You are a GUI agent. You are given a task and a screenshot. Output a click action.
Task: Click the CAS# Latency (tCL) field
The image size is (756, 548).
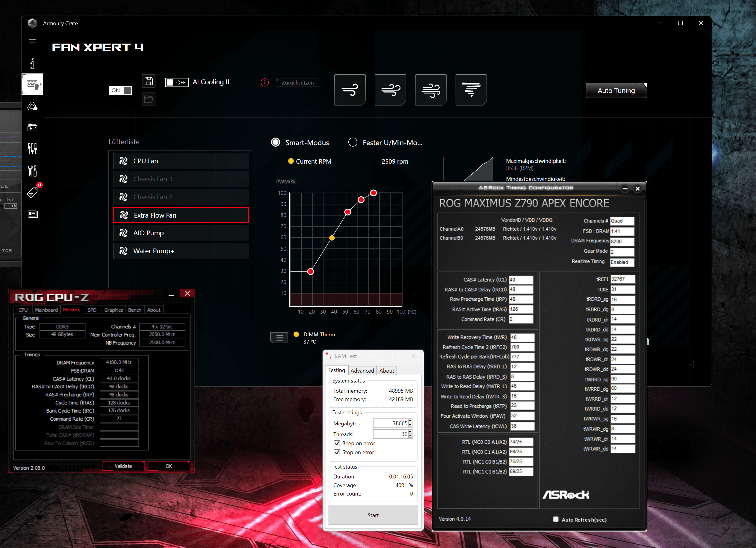click(521, 280)
